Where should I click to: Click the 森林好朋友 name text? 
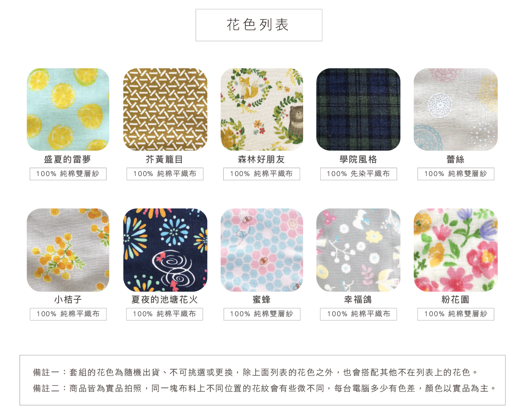(261, 159)
